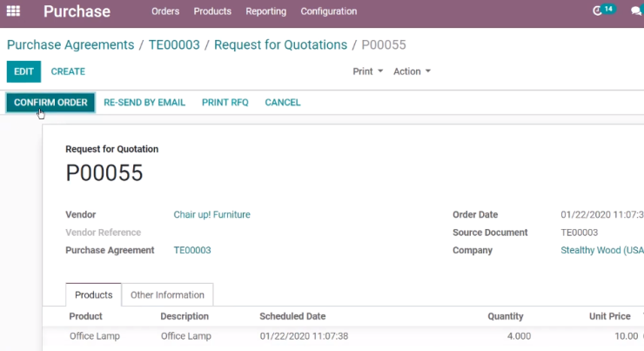Click Re-send by Email
The width and height of the screenshot is (644, 351).
point(144,103)
